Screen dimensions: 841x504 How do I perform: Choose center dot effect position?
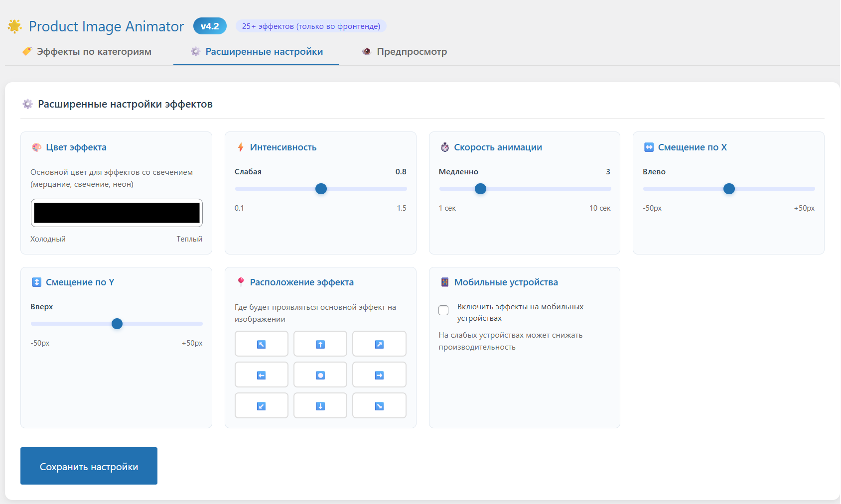320,375
